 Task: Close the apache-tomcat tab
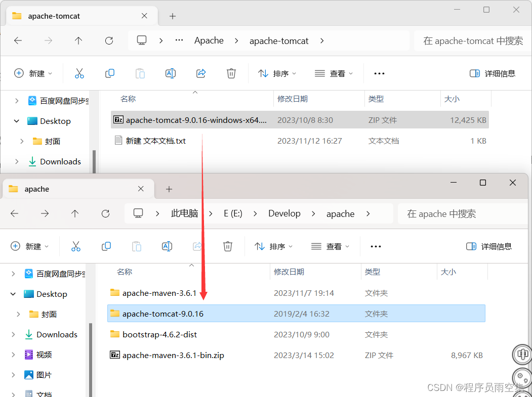tap(144, 16)
